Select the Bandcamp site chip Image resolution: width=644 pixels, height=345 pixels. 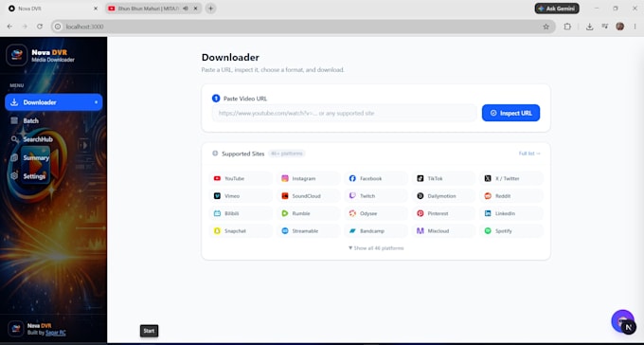click(376, 231)
